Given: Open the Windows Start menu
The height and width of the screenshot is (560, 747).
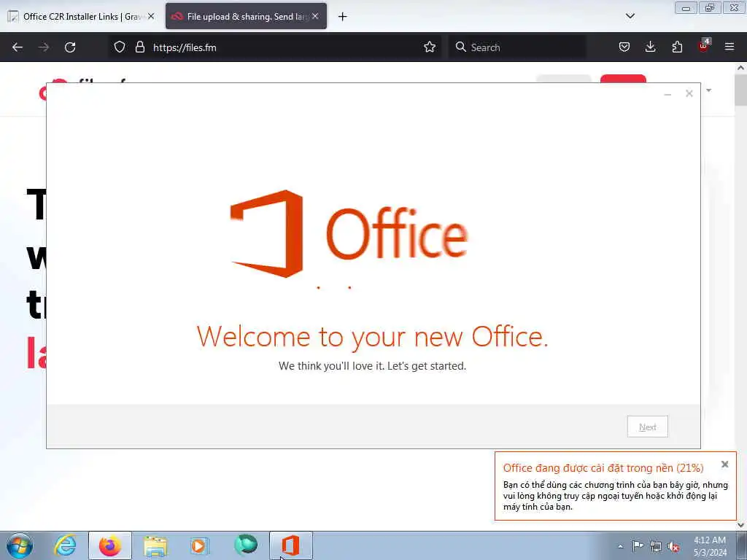Looking at the screenshot, I should [20, 545].
